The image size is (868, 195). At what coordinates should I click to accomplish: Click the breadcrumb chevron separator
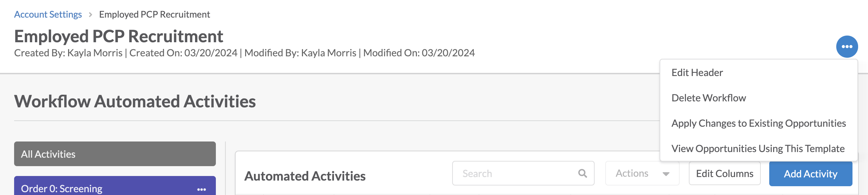click(x=91, y=14)
